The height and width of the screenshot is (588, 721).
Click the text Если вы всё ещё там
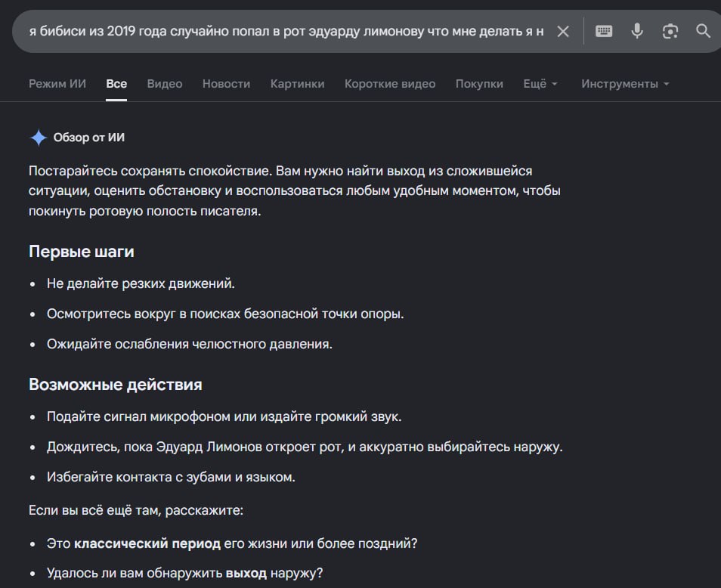136,510
